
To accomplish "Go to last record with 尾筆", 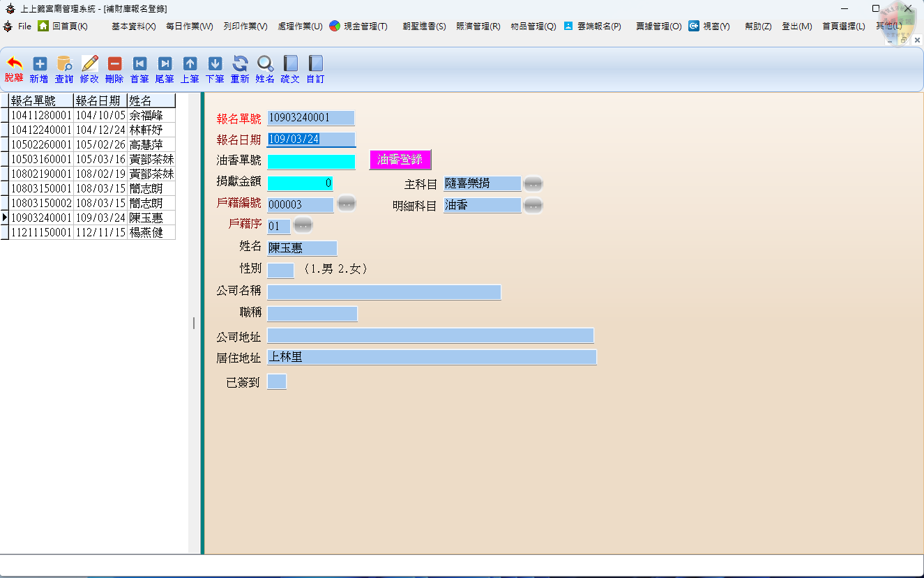I will click(x=165, y=68).
